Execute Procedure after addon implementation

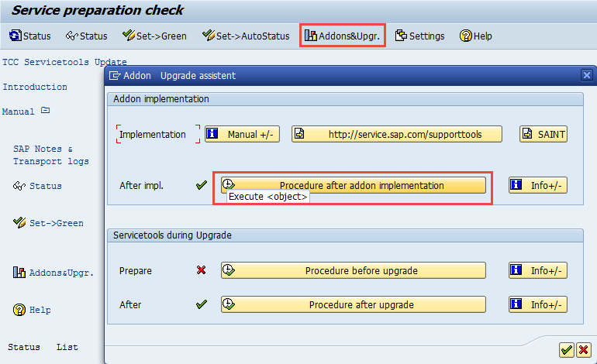[354, 185]
